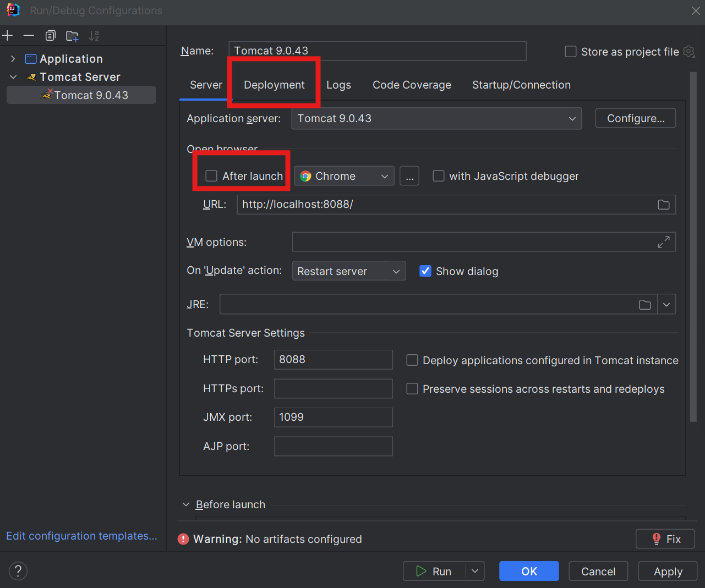705x588 pixels.
Task: Click the folder icon in URL field
Action: 664,205
